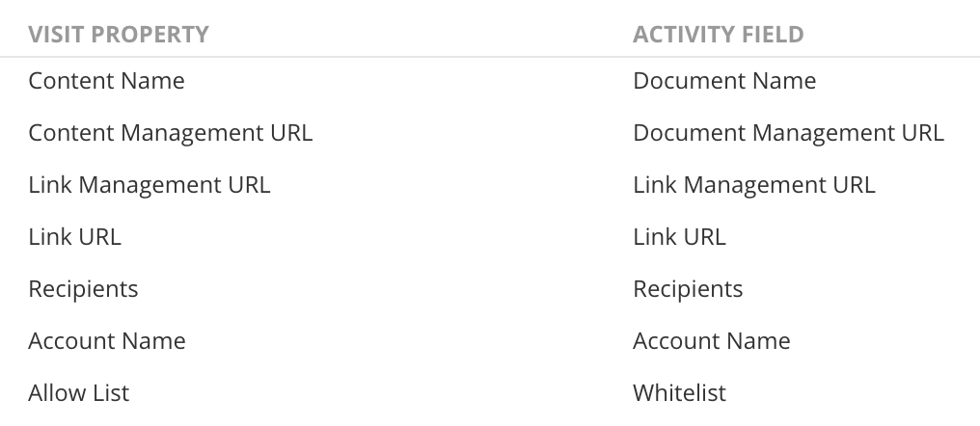Select the Content Management URL property

pos(170,132)
